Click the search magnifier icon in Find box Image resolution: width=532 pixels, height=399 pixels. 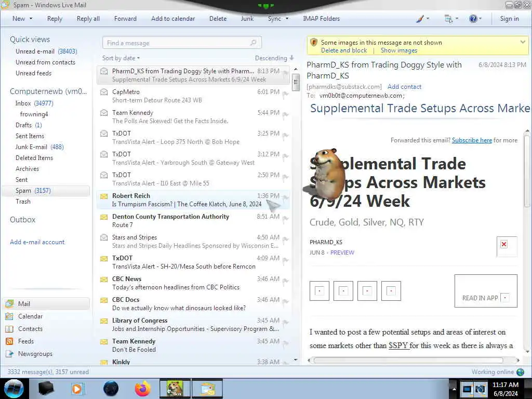coord(253,43)
